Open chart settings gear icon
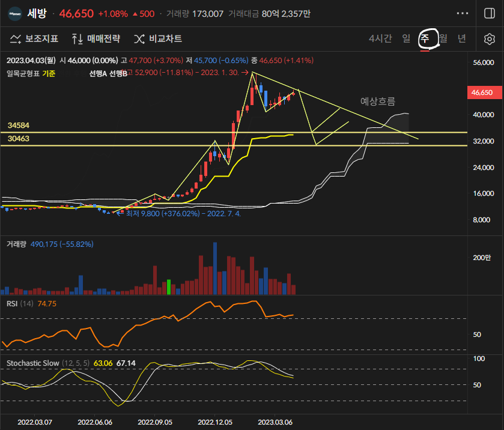This screenshot has height=430, width=504. pyautogui.click(x=489, y=39)
